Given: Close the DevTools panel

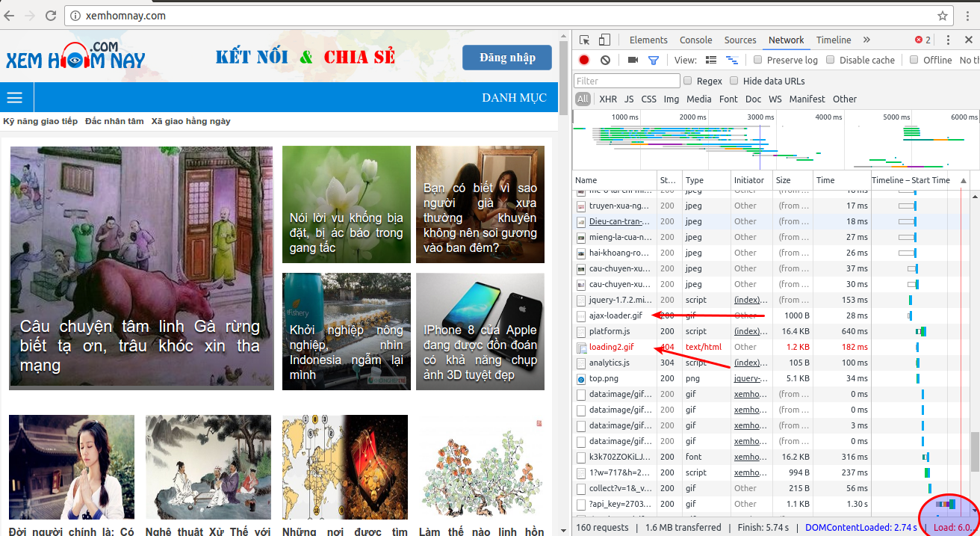Looking at the screenshot, I should point(969,40).
